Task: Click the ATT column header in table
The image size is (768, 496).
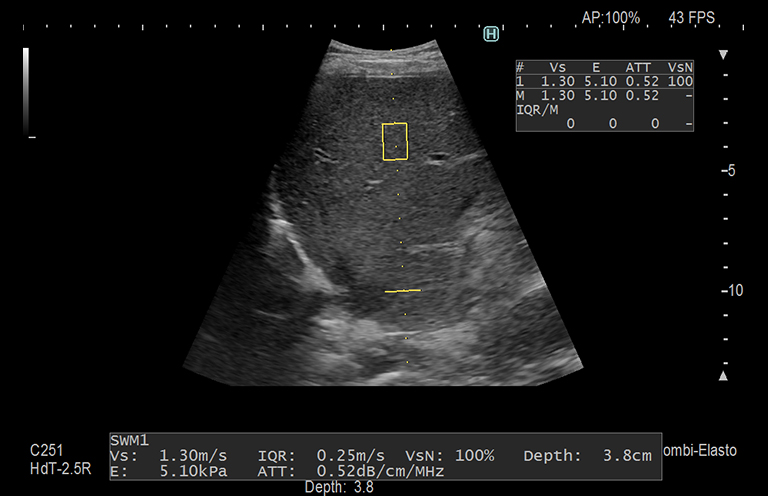Action: pos(640,67)
